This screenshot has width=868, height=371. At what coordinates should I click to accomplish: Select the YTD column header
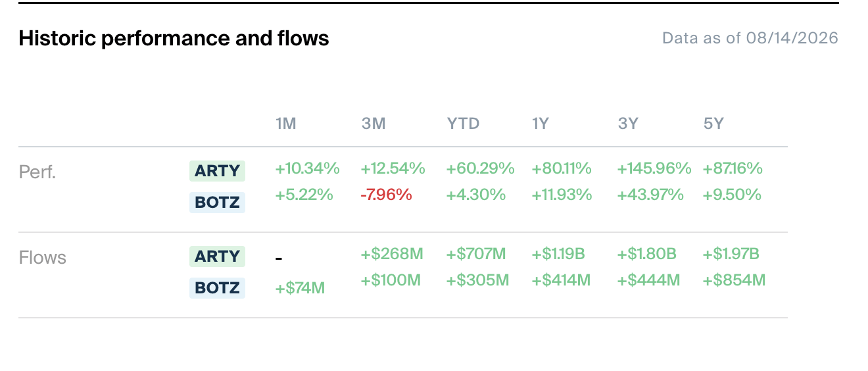[x=463, y=124]
